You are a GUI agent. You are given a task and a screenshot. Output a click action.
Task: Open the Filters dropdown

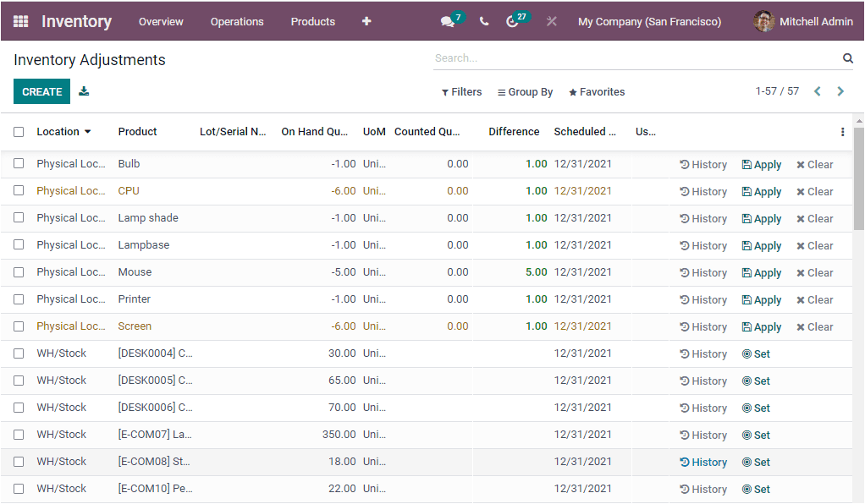pyautogui.click(x=461, y=91)
